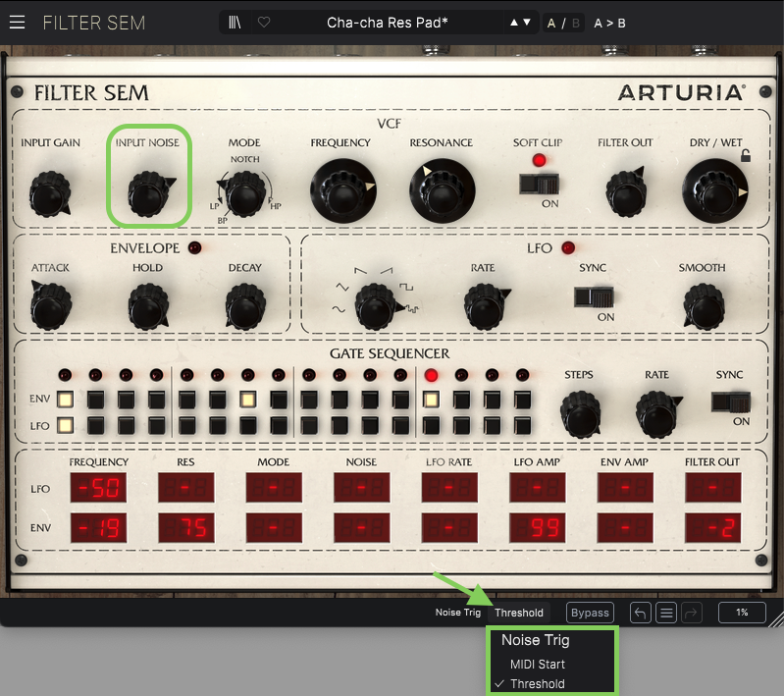Click LFO Env Amp modulation display
The image size is (784, 696).
[625, 487]
